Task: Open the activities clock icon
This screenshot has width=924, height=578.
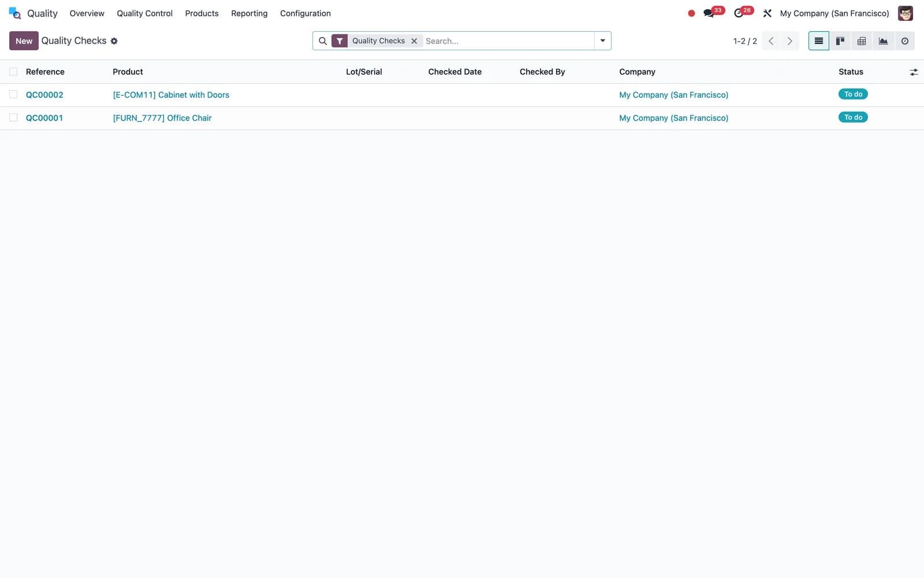Action: click(x=739, y=13)
